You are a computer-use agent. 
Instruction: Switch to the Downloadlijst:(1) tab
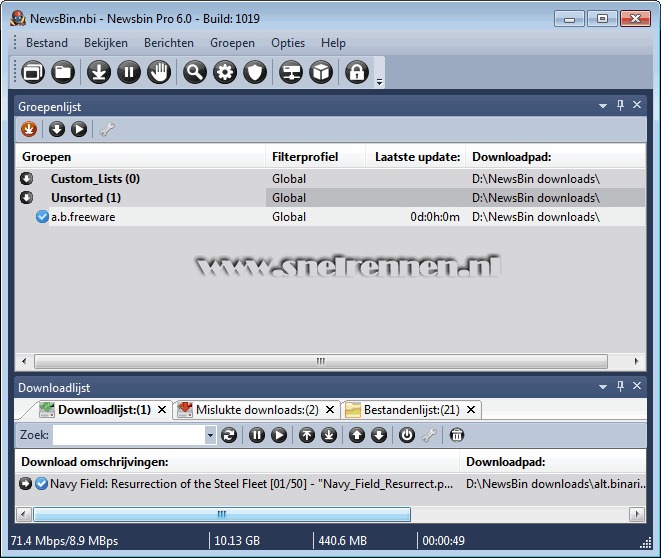(x=104, y=410)
